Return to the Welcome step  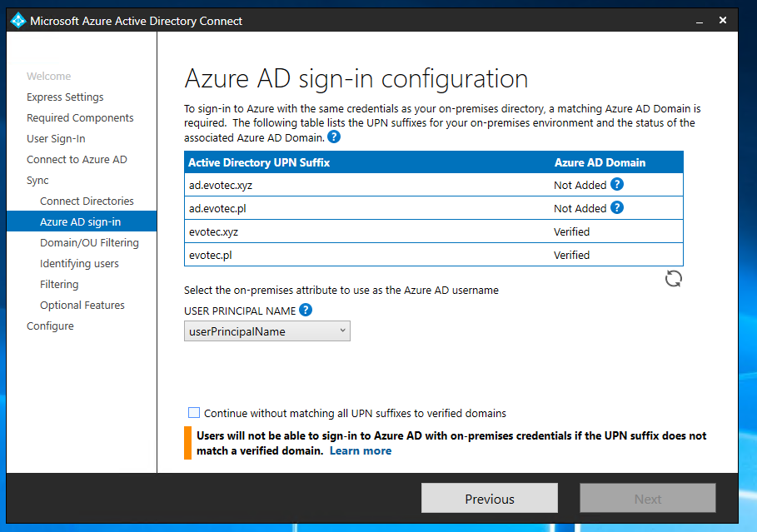point(48,76)
